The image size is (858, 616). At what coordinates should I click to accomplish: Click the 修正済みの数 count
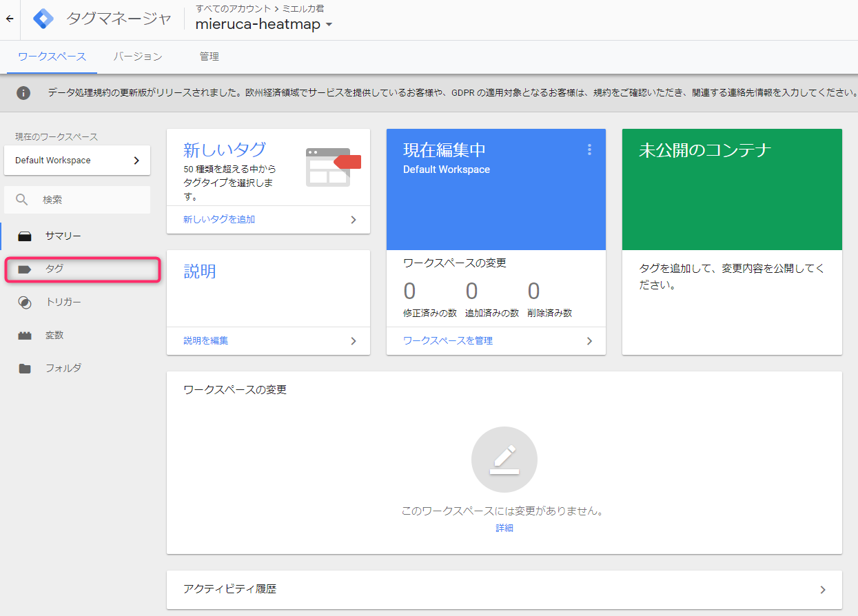click(409, 291)
